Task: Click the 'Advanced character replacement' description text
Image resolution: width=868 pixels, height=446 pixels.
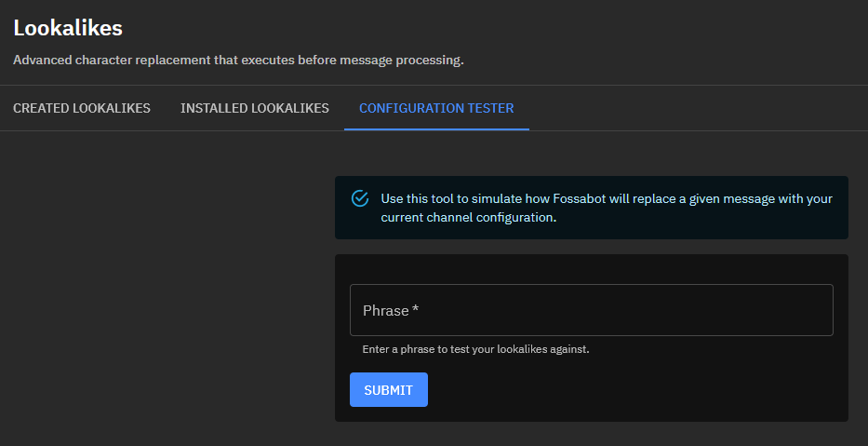Action: pyautogui.click(x=238, y=61)
